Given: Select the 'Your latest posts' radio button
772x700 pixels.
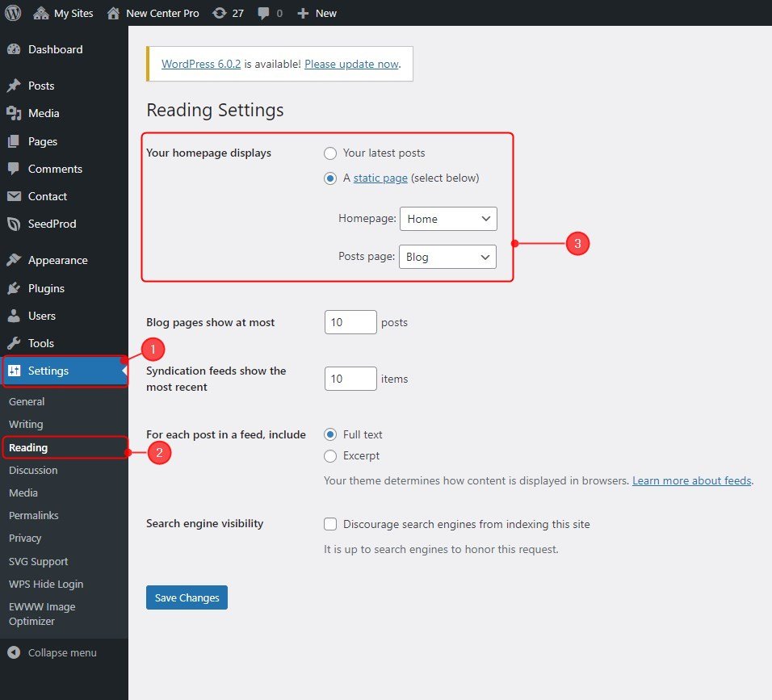Looking at the screenshot, I should [x=329, y=153].
